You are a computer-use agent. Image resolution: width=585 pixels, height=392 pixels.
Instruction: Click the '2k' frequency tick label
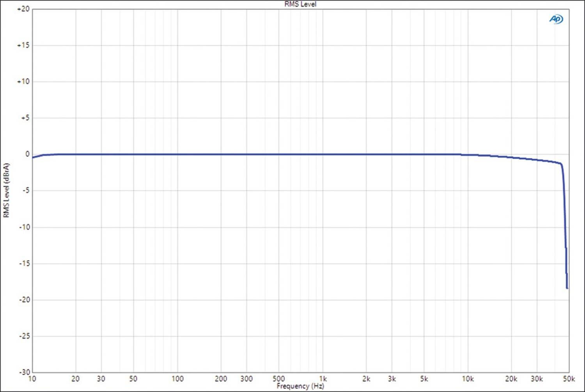[x=366, y=378]
